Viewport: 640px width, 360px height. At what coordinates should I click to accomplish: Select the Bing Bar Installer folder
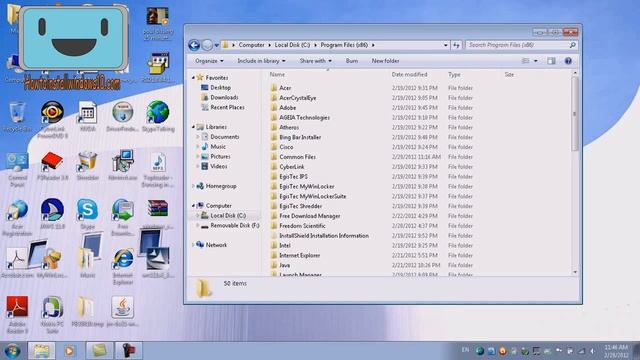pos(300,137)
